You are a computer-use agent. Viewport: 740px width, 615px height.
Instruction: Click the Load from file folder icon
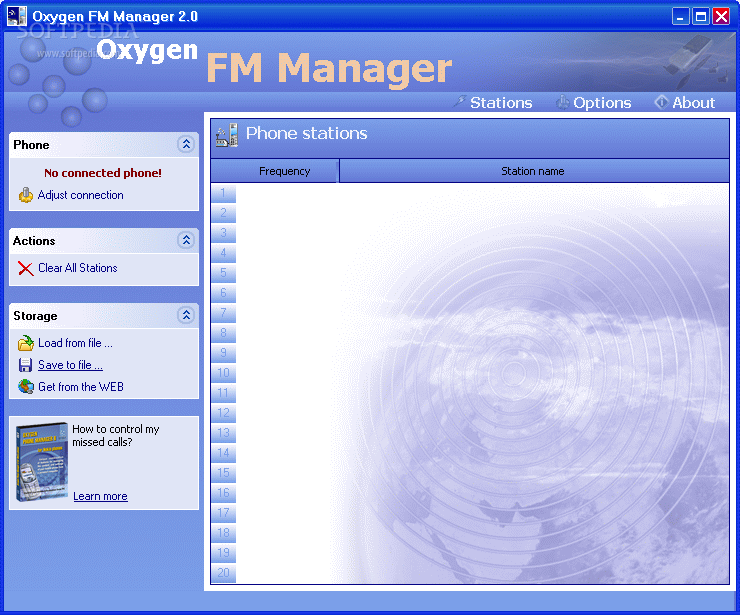click(x=25, y=343)
